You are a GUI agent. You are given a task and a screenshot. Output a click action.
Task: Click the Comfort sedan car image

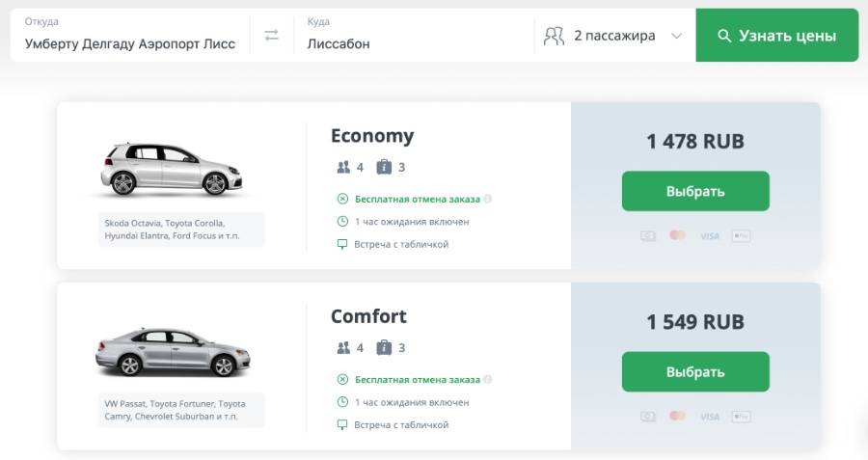pos(172,350)
